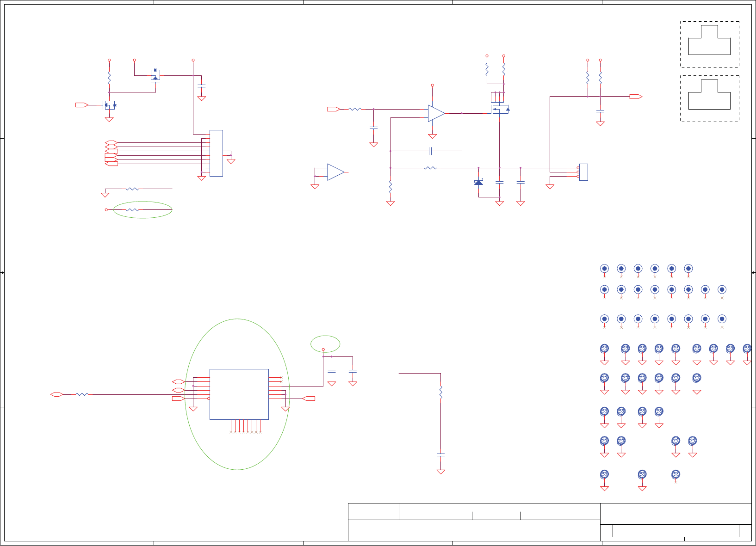Click the capacitor after the op-amp input resistor
Viewport: 756px width, 546px height.
point(374,128)
